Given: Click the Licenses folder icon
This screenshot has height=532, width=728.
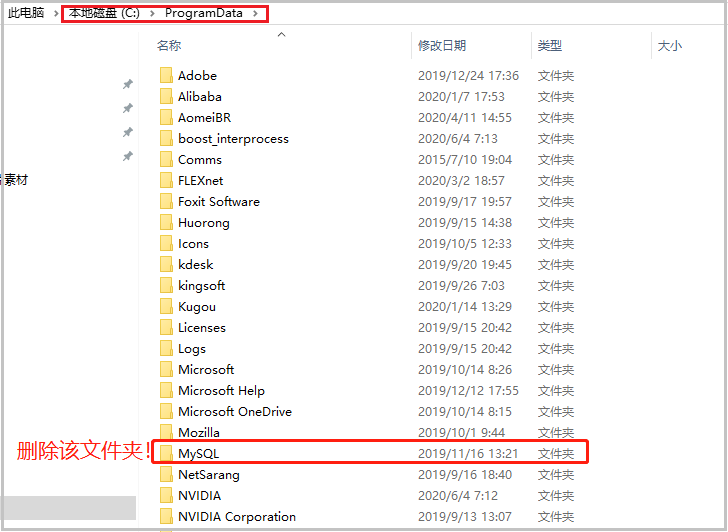Looking at the screenshot, I should click(x=166, y=327).
